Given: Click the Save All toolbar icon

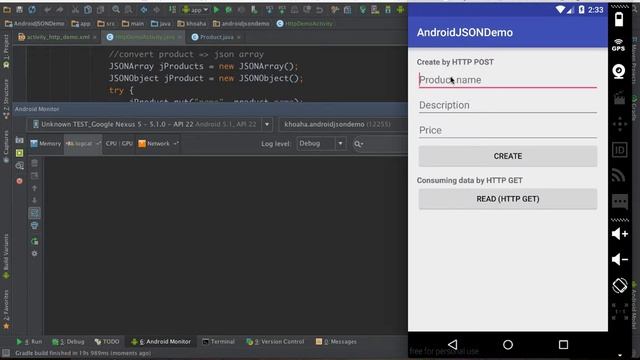Looking at the screenshot, I should (19, 9).
